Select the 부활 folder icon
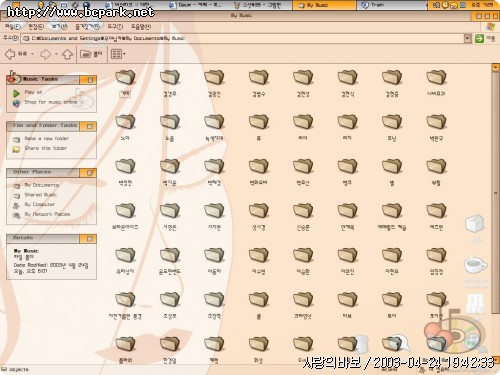This screenshot has width=500, height=375. (436, 166)
